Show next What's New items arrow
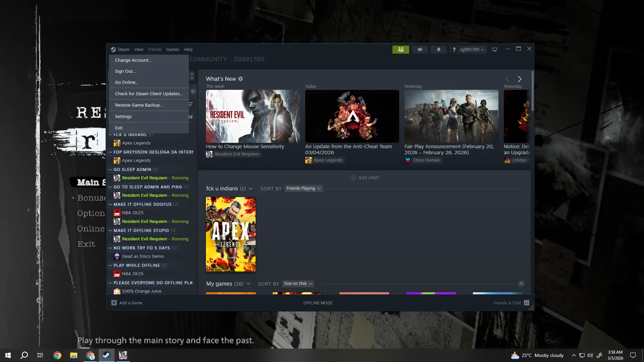The height and width of the screenshot is (362, 644). 520,79
